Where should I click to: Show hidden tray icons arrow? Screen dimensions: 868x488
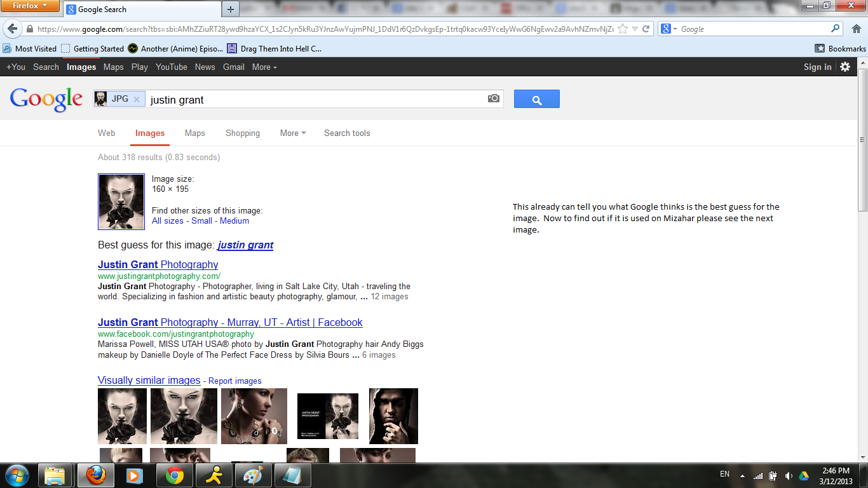(742, 475)
